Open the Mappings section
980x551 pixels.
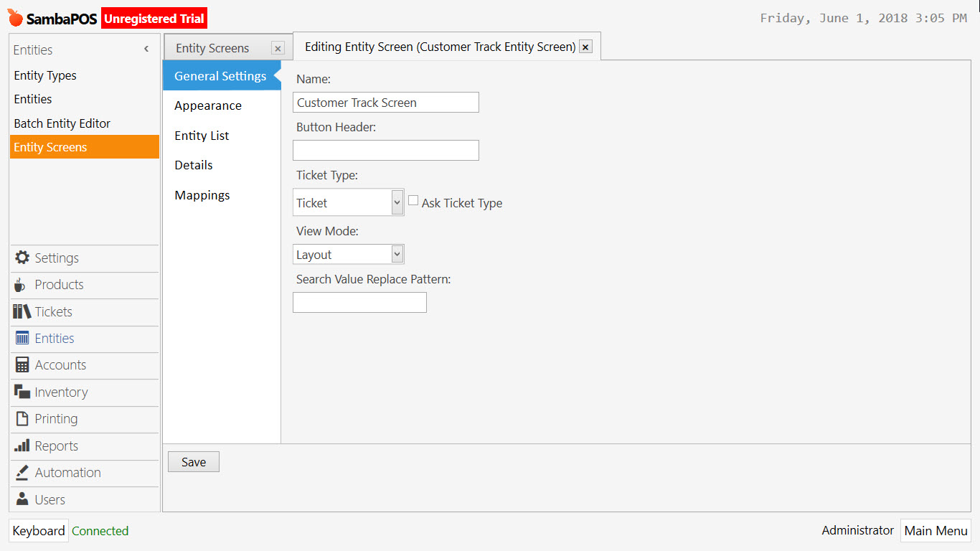[x=202, y=195]
